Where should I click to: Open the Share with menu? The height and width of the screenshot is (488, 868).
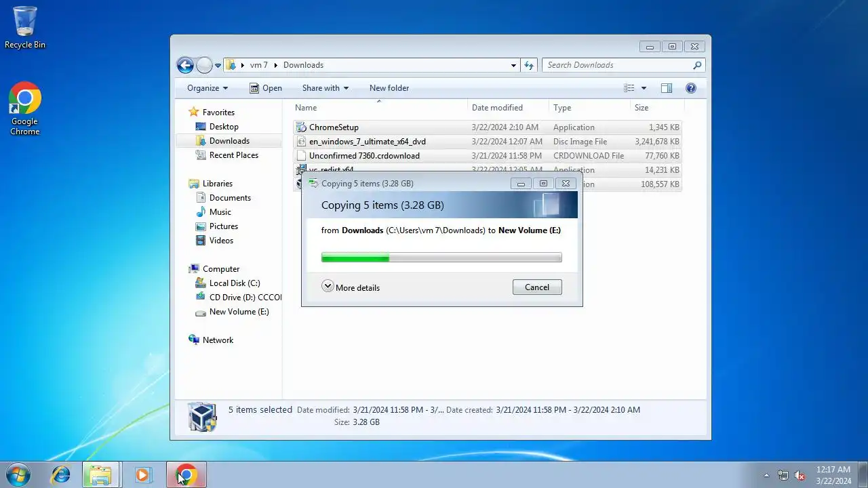[x=325, y=88]
